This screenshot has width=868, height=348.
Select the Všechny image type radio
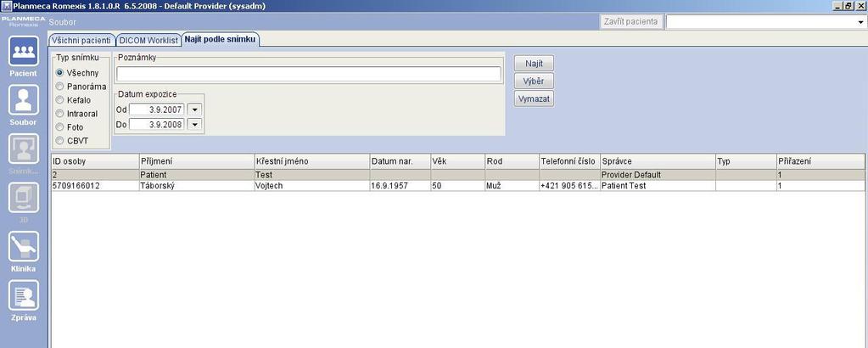(59, 73)
